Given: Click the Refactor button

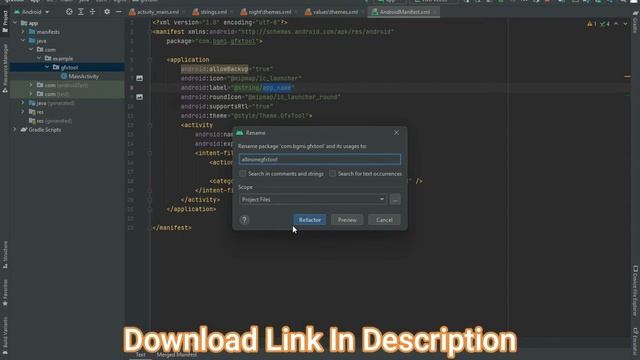Looking at the screenshot, I should point(310,220).
